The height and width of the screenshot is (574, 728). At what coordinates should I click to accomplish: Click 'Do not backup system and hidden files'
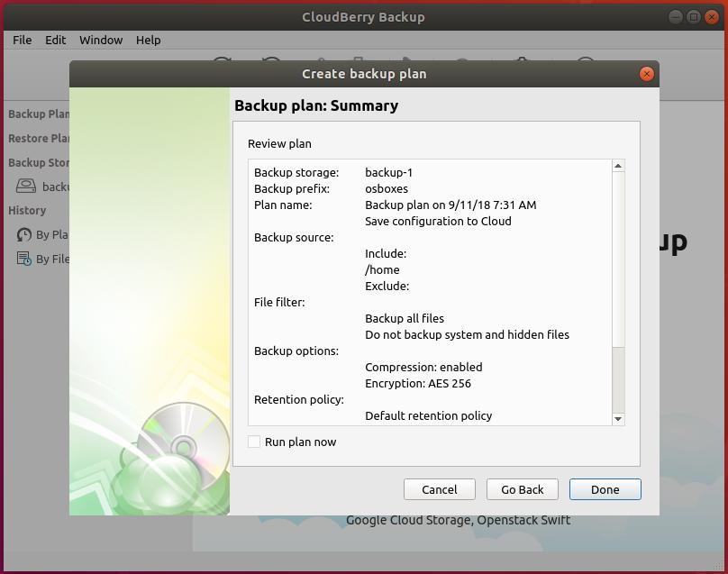[467, 335]
